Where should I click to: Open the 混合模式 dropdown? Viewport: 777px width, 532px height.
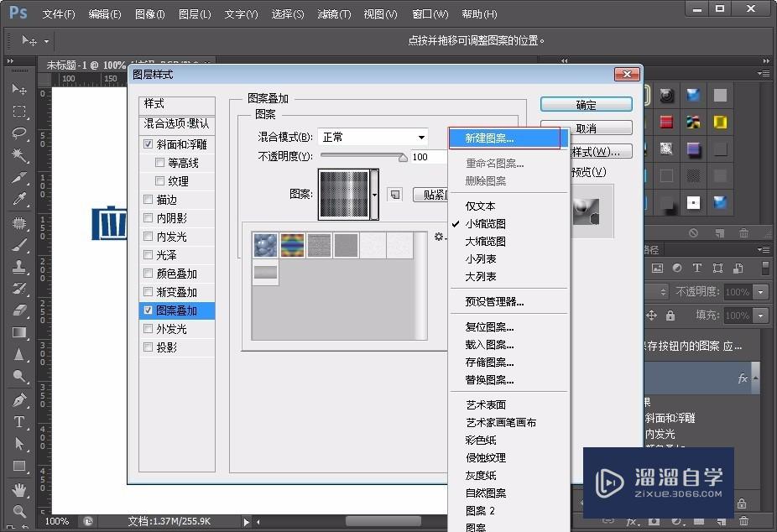(x=421, y=138)
